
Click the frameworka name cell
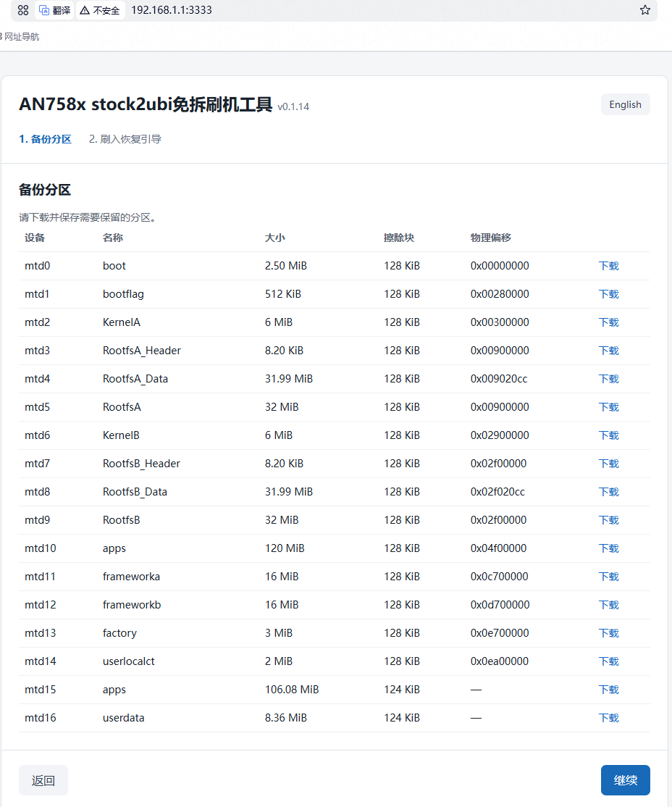click(x=131, y=577)
